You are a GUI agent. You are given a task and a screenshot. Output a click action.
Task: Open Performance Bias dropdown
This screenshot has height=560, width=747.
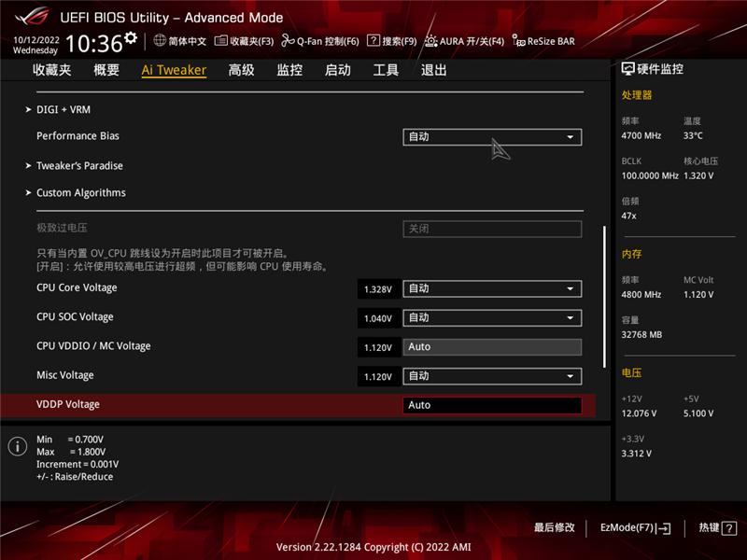[492, 137]
